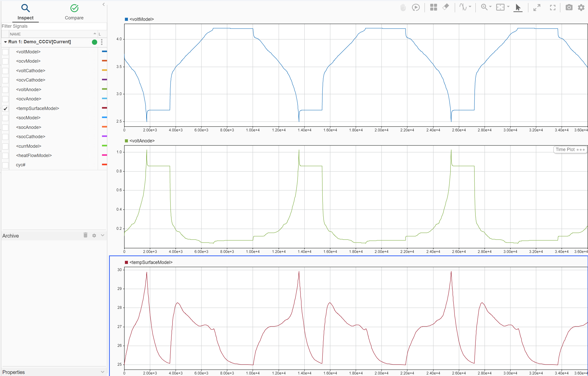Screen dimensions: 588x376
Task: Take a snapshot with camera icon
Action: point(569,7)
